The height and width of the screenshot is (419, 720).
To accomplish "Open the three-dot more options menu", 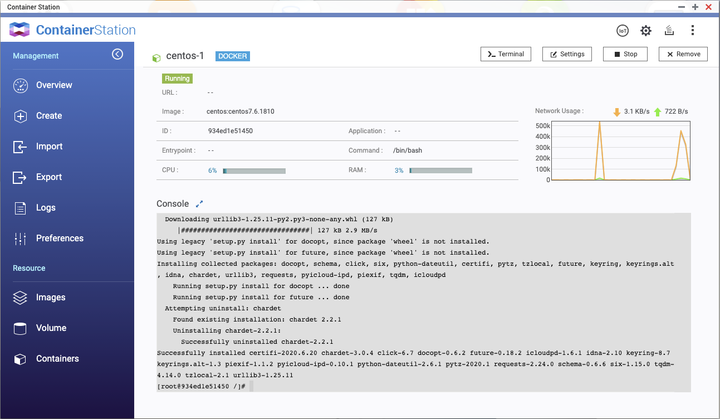I will 692,30.
